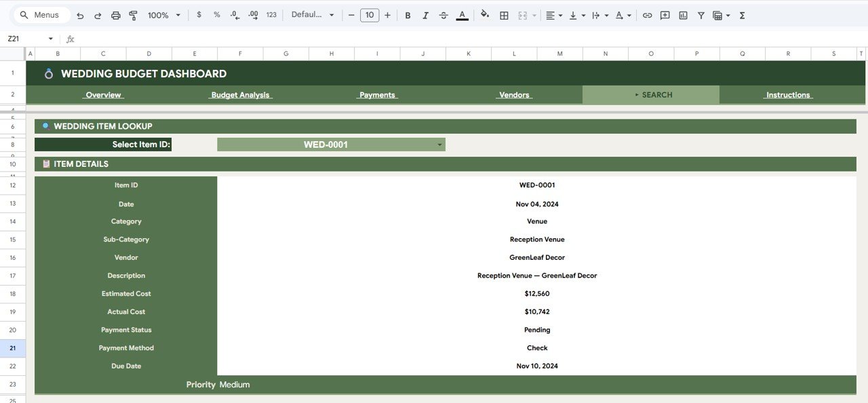Insert a chart from the toolbar
This screenshot has width=868, height=403.
683,15
